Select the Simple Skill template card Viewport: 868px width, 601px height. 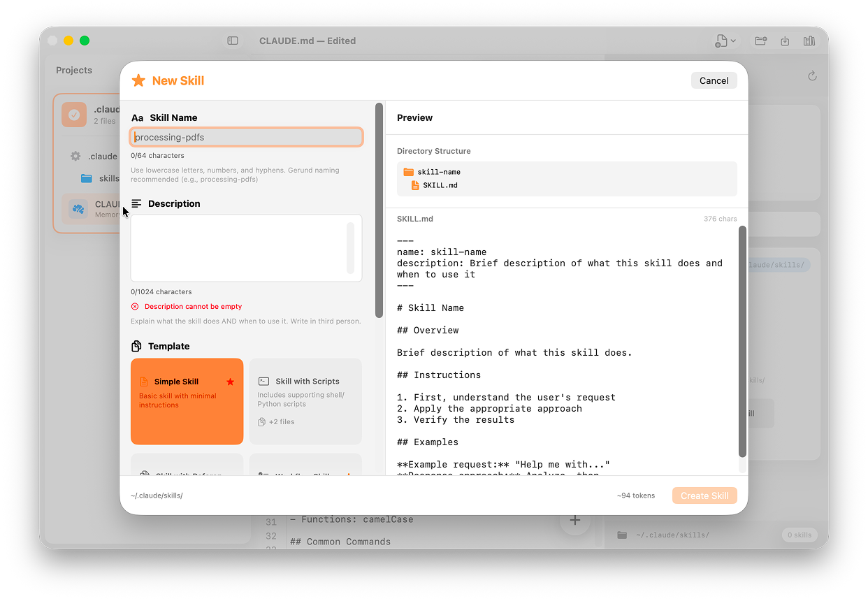click(x=187, y=401)
